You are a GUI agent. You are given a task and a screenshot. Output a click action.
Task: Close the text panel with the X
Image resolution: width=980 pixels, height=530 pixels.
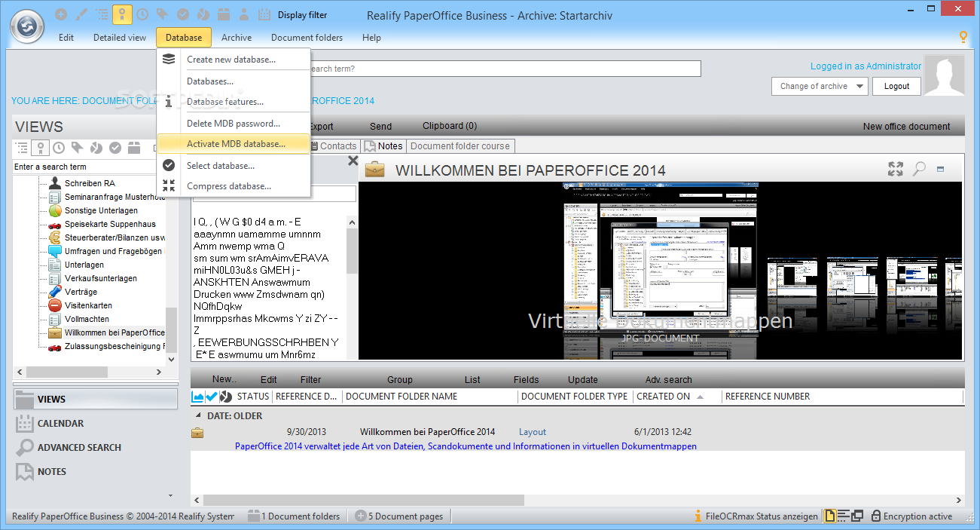[x=353, y=161]
